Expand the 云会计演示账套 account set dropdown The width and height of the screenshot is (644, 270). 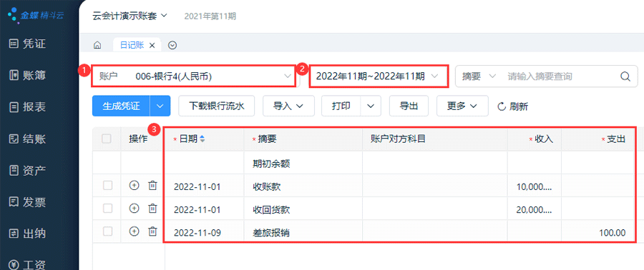130,16
